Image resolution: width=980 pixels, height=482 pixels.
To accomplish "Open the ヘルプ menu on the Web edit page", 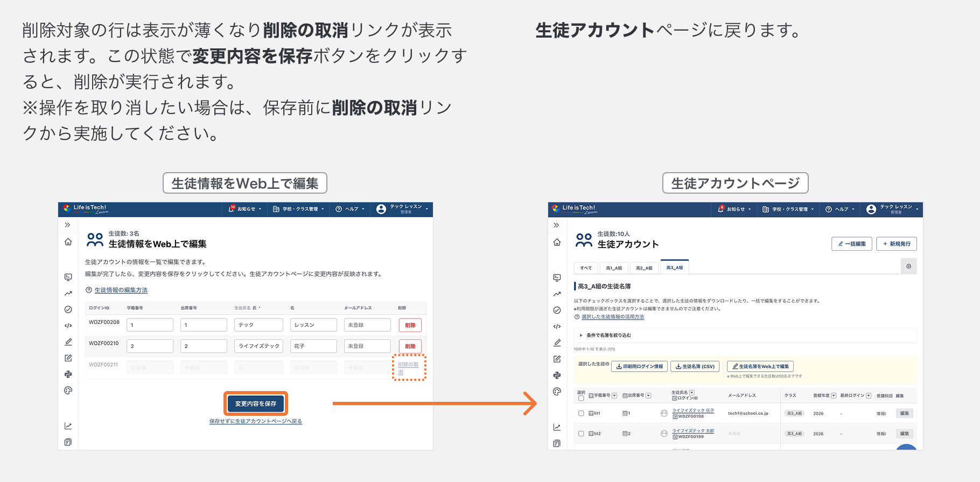I will (350, 209).
